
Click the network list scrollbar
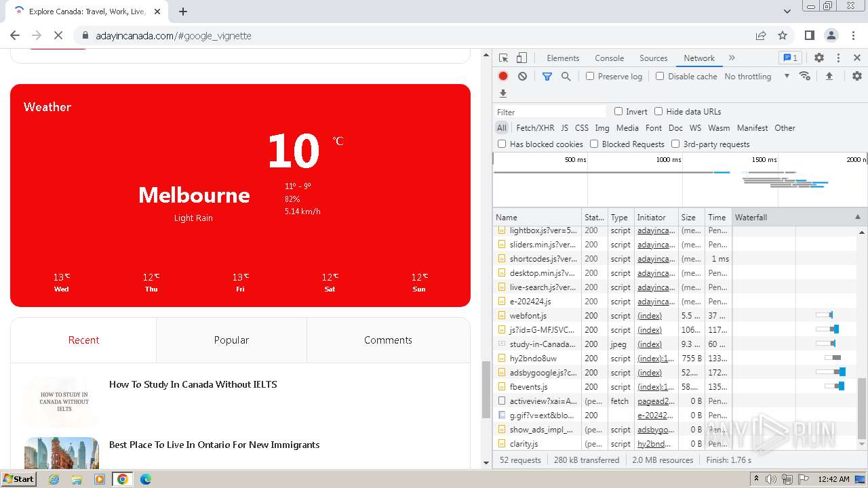(x=862, y=409)
